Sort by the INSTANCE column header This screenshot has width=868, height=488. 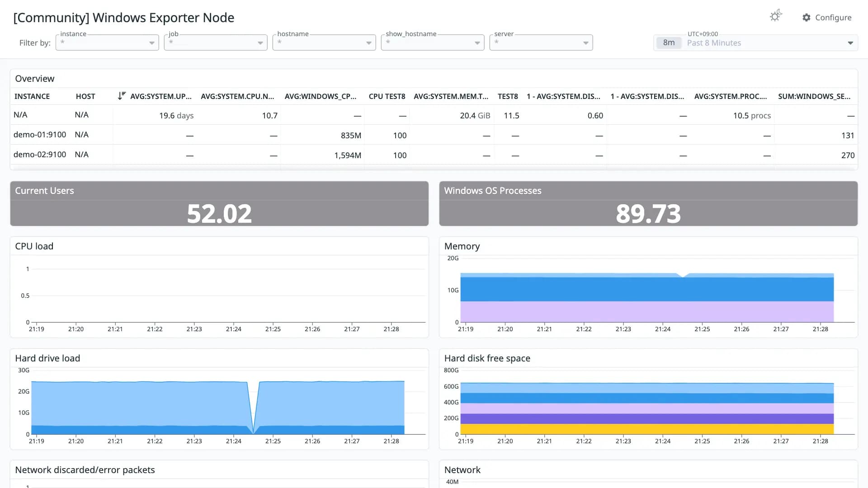pyautogui.click(x=32, y=96)
